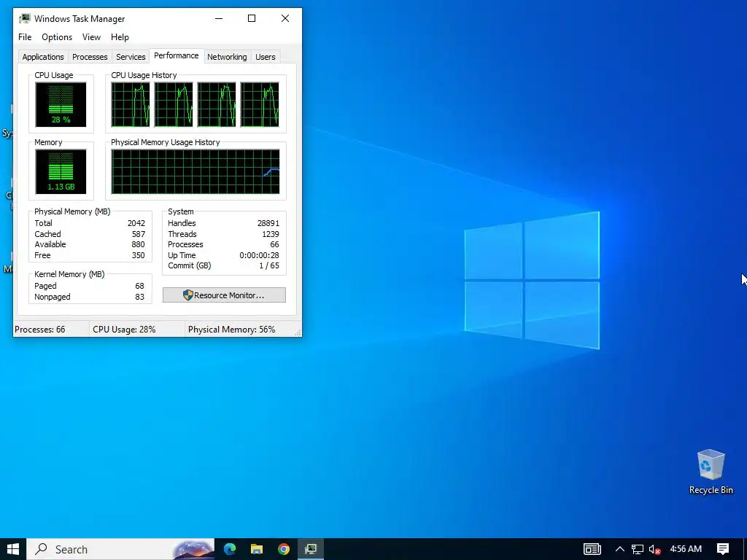The width and height of the screenshot is (747, 560).
Task: Open the File menu
Action: (x=25, y=37)
